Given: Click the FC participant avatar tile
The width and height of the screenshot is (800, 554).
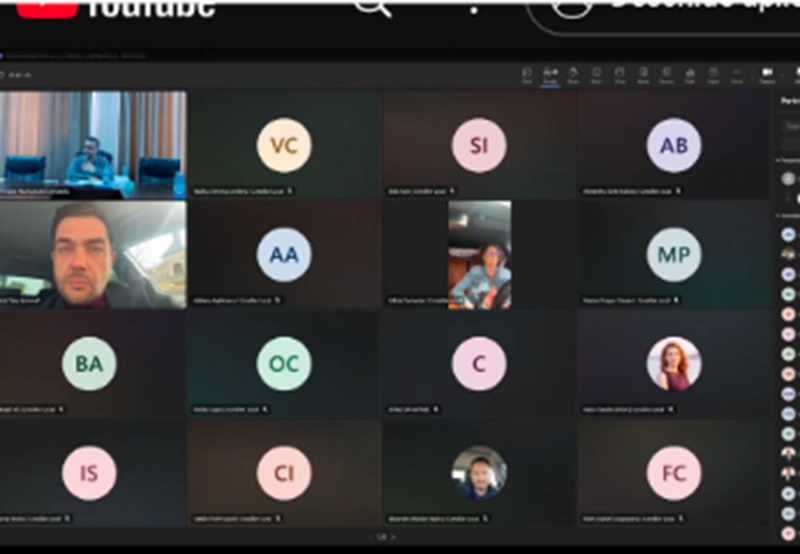Looking at the screenshot, I should [673, 473].
